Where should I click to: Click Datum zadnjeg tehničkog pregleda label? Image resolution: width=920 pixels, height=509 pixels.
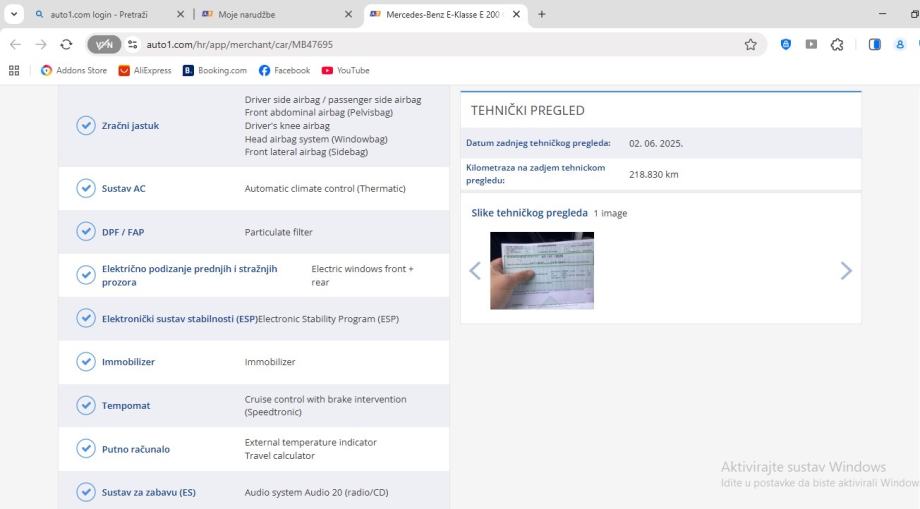[x=538, y=143]
